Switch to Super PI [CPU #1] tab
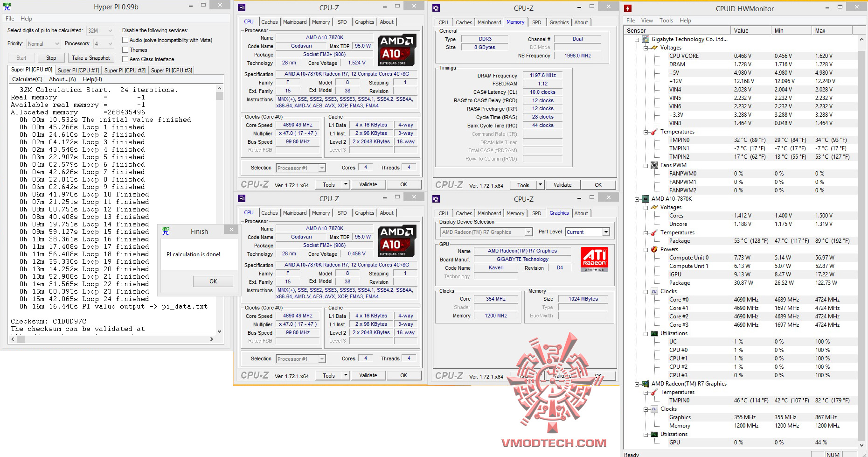Screen dimensions: 868x457 point(78,70)
